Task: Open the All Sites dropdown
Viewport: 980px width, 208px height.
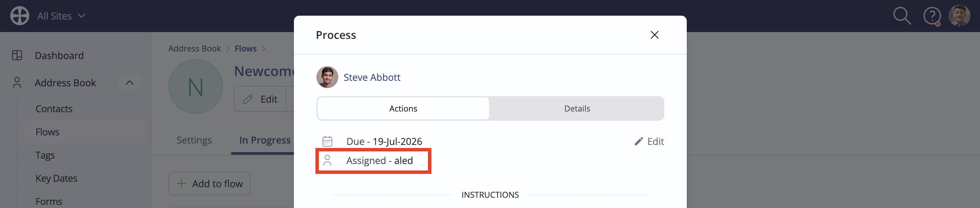Action: click(61, 16)
